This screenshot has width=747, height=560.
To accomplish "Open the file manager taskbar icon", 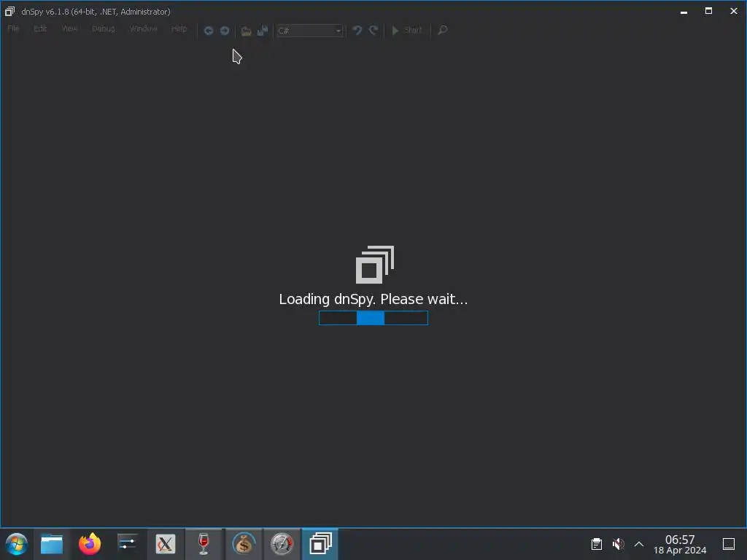I will tap(52, 544).
